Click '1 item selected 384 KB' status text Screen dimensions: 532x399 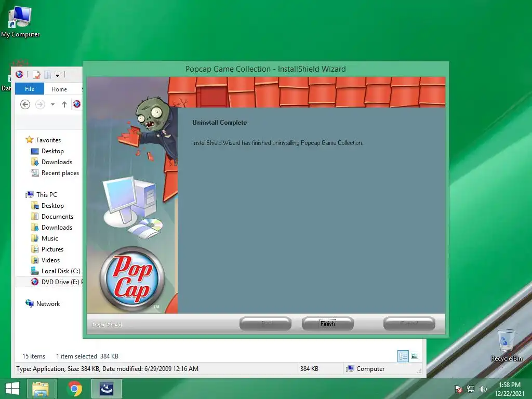click(x=87, y=356)
